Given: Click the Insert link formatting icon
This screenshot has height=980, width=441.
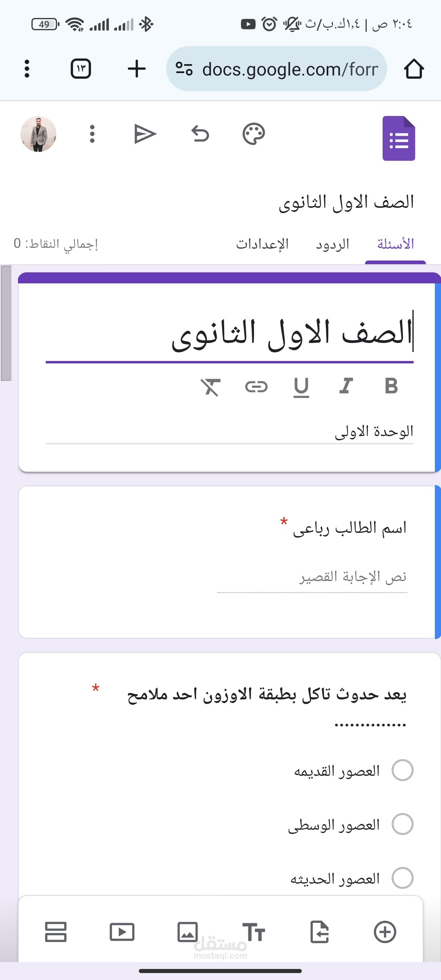Looking at the screenshot, I should coord(257,388).
